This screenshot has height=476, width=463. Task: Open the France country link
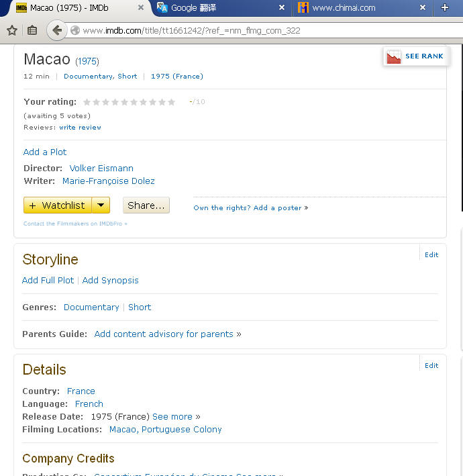tap(81, 391)
